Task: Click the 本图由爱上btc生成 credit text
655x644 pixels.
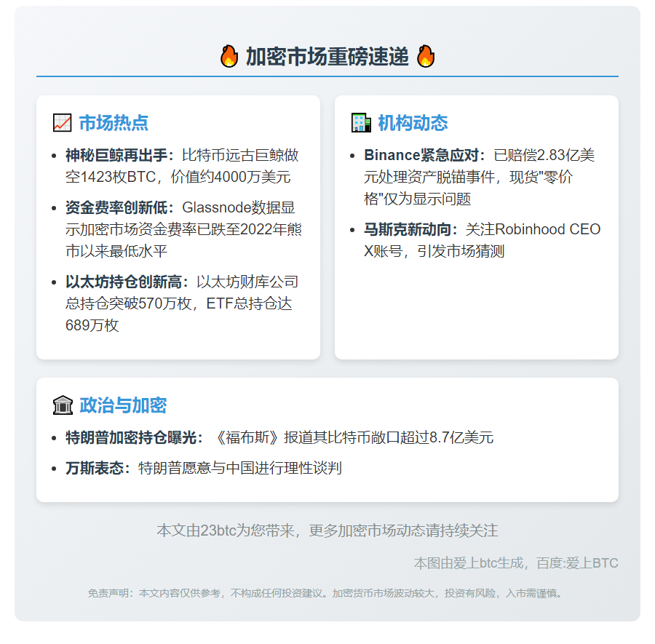Action: click(516, 563)
